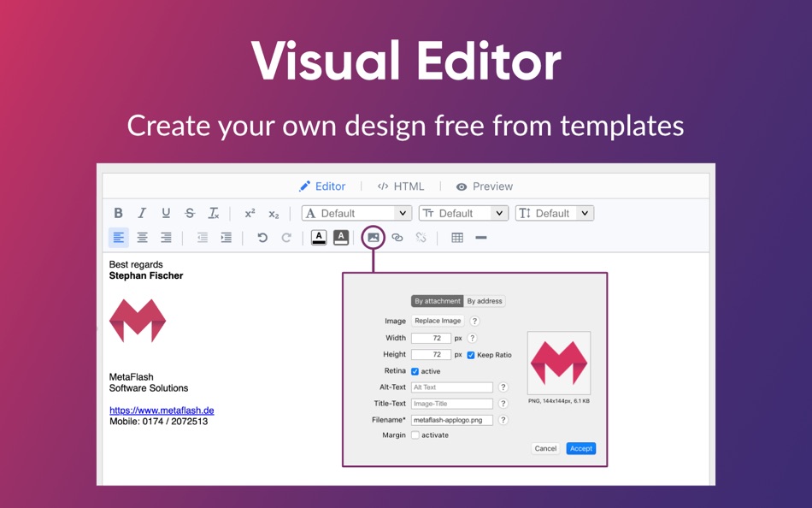Viewport: 812px width, 508px height.
Task: Undo last change
Action: [262, 238]
